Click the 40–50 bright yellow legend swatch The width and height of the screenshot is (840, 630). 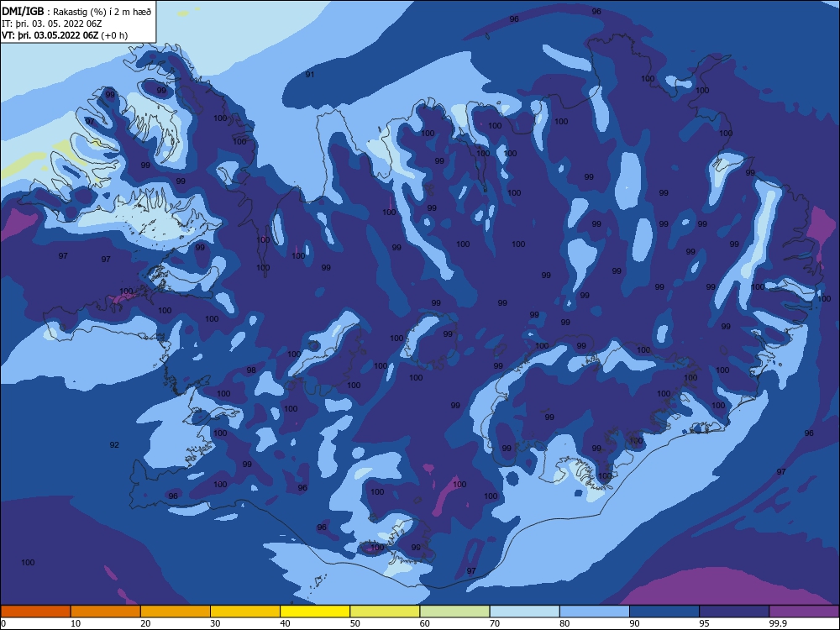(315, 612)
